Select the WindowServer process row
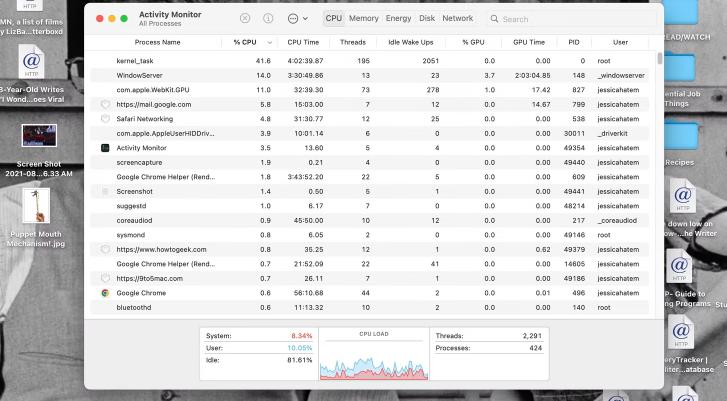727x401 pixels. [x=370, y=75]
